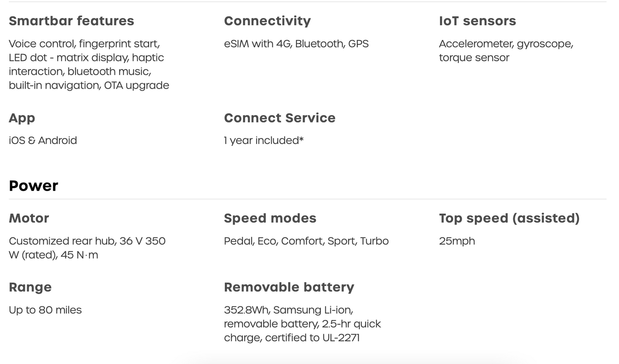The image size is (619, 364).
Task: Click the Range heading
Action: tap(30, 287)
